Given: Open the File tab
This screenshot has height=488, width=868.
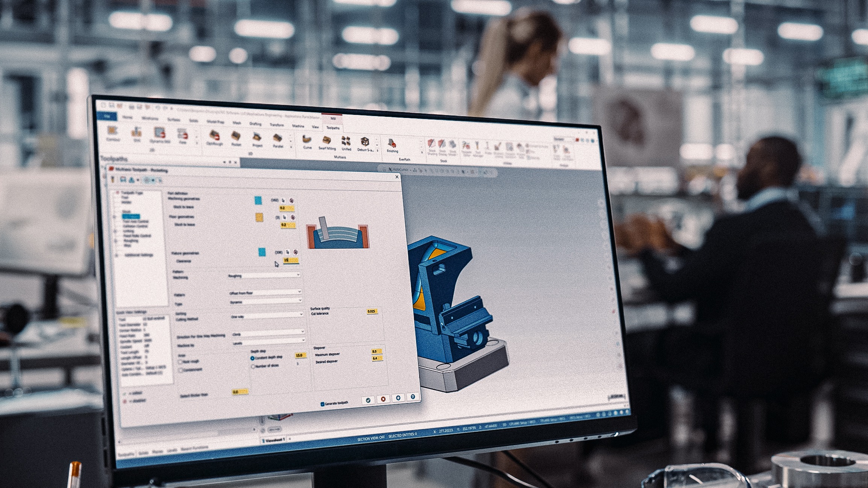Looking at the screenshot, I should pyautogui.click(x=107, y=116).
